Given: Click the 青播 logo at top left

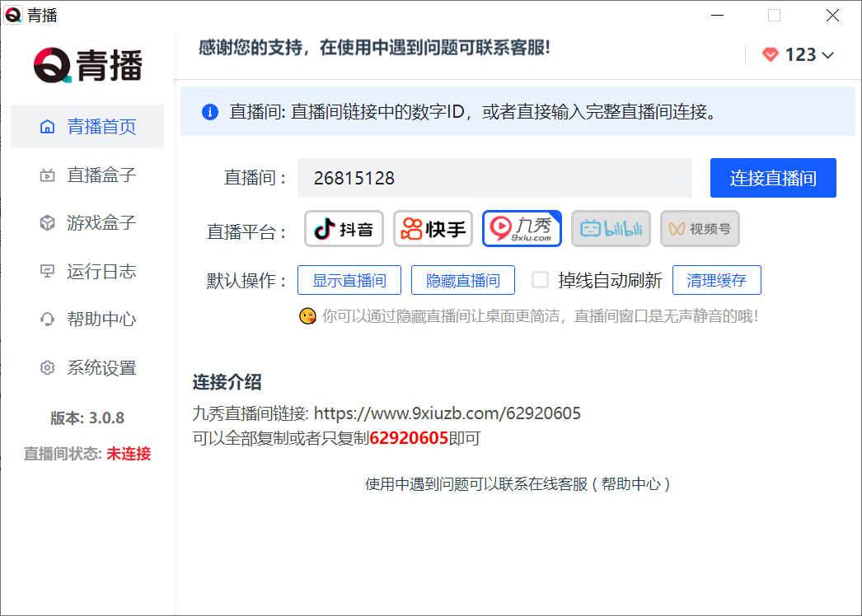Looking at the screenshot, I should click(x=87, y=63).
